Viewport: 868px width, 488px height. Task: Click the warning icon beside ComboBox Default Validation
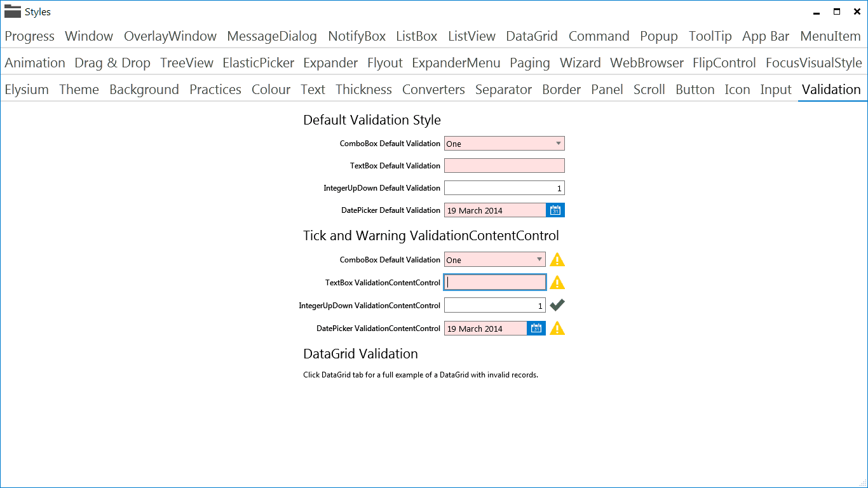coord(557,259)
